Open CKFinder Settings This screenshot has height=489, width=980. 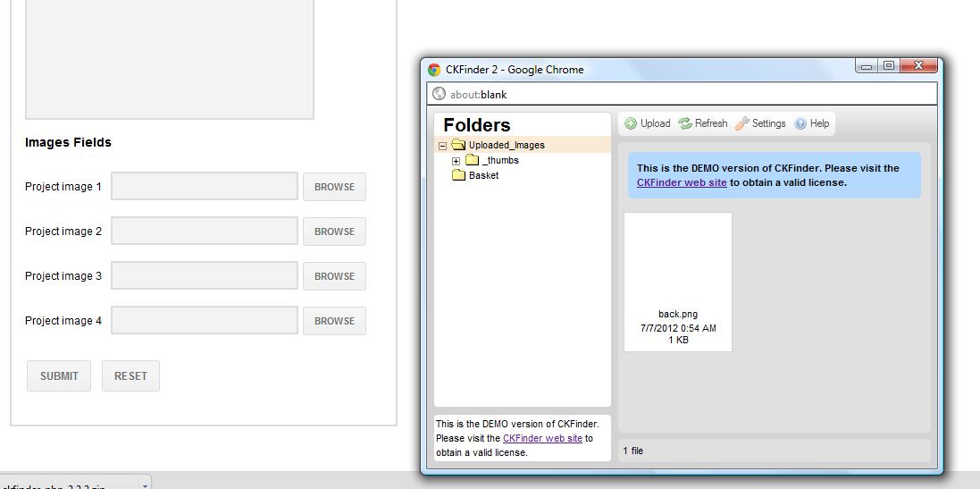click(760, 123)
